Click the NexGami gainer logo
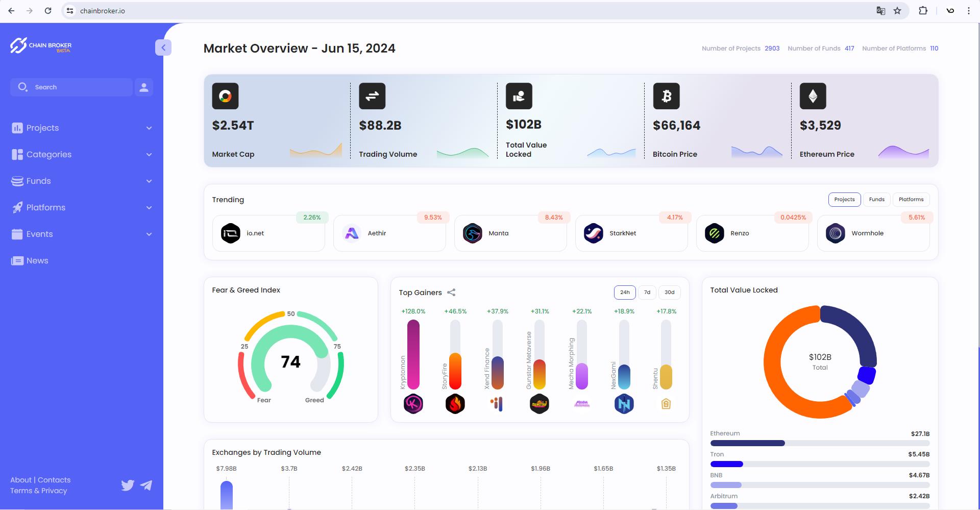The width and height of the screenshot is (980, 510). [x=624, y=404]
